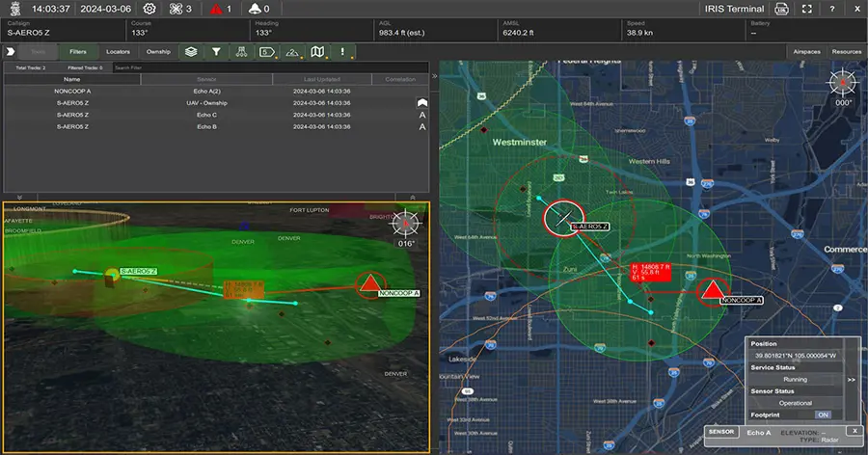Click the A correlation icon in Echo C row
This screenshot has height=455, width=868.
click(422, 115)
